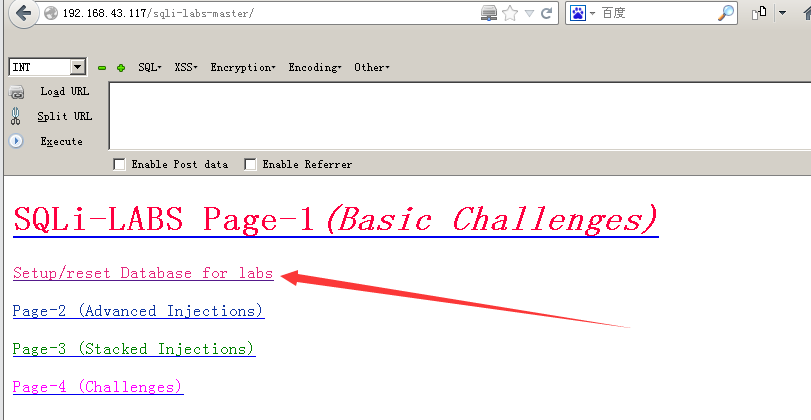Click inside the HackBar URL text area

pyautogui.click(x=459, y=116)
